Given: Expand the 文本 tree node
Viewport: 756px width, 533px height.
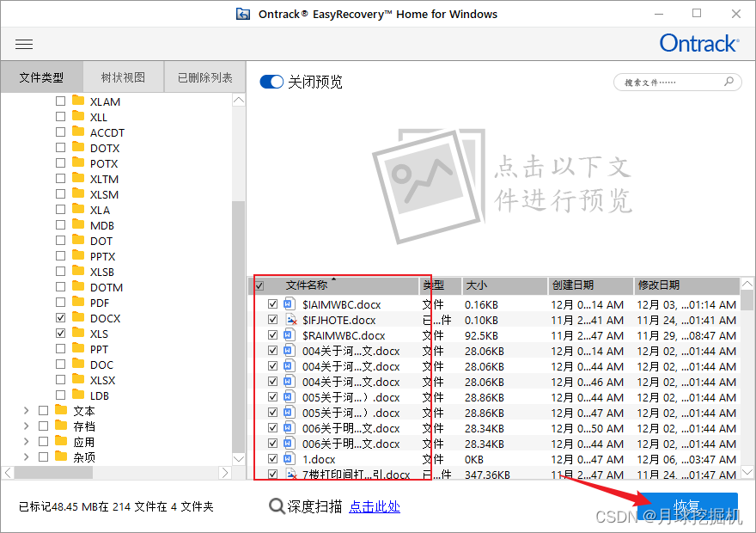Looking at the screenshot, I should [x=26, y=410].
